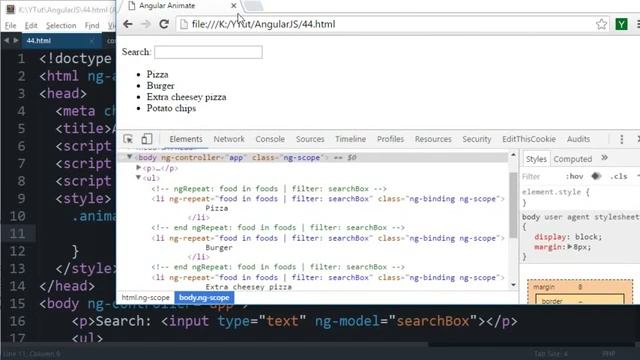640x360 pixels.
Task: Activate DevTools inspect element picker
Action: 128,139
